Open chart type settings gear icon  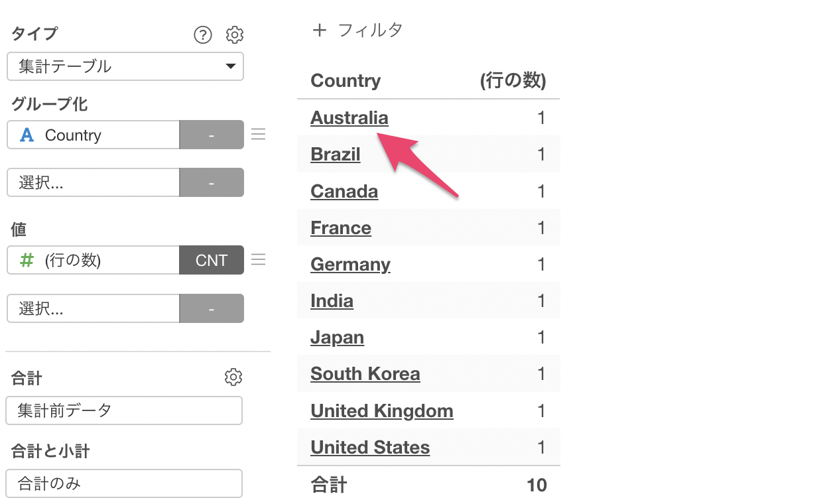pyautogui.click(x=235, y=34)
